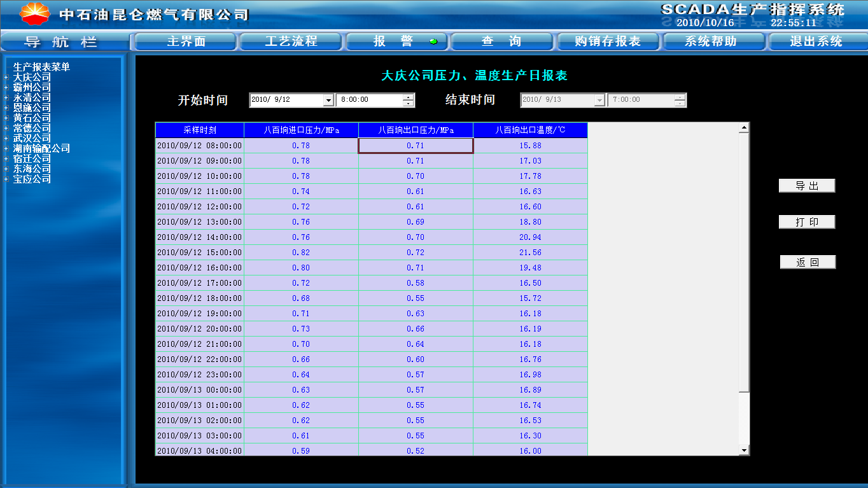868x488 pixels.
Task: Click the 八百垧出口温度/℃ column header
Action: coord(530,130)
